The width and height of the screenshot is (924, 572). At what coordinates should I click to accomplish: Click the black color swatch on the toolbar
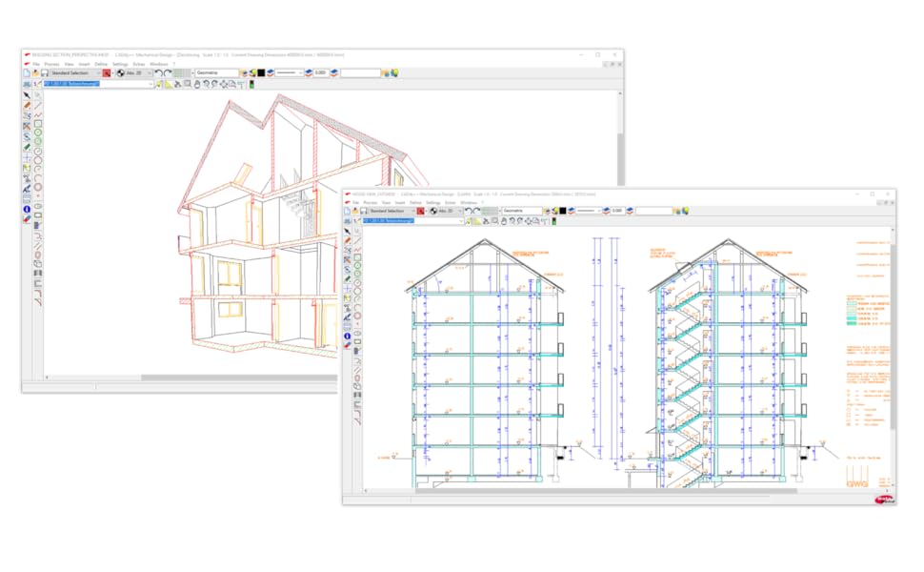(563, 211)
